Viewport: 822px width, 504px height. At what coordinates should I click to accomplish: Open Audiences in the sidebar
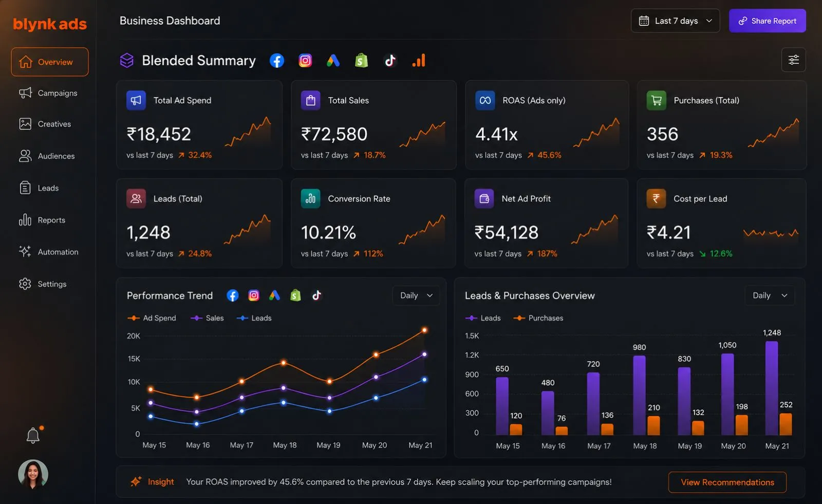(47, 156)
